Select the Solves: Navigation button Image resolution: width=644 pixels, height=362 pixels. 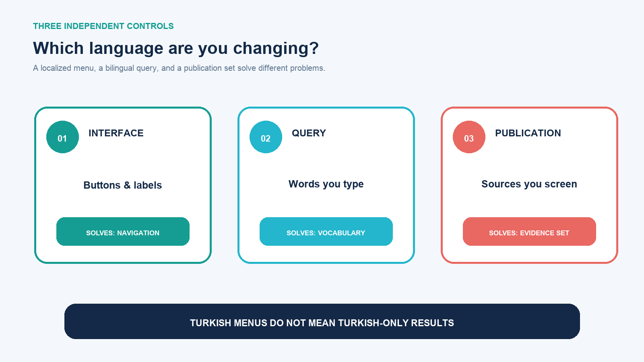coord(123,231)
